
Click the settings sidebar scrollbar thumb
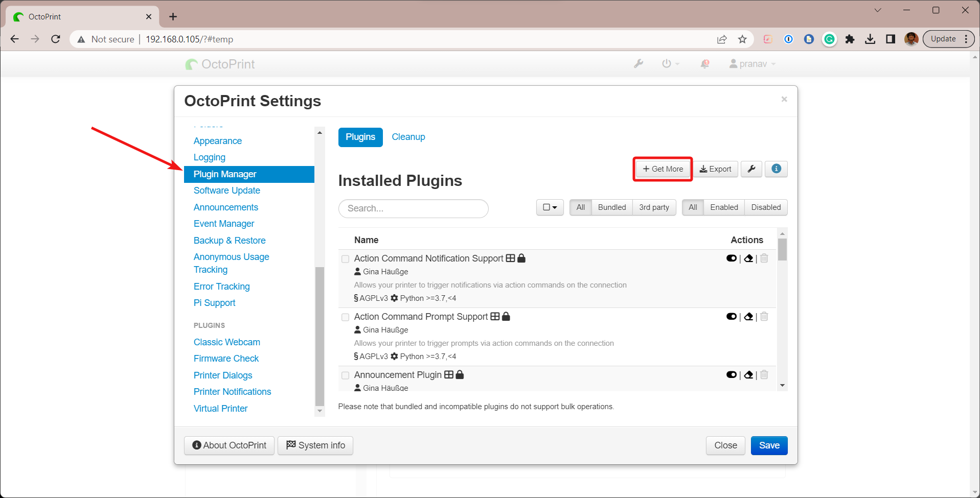[320, 336]
